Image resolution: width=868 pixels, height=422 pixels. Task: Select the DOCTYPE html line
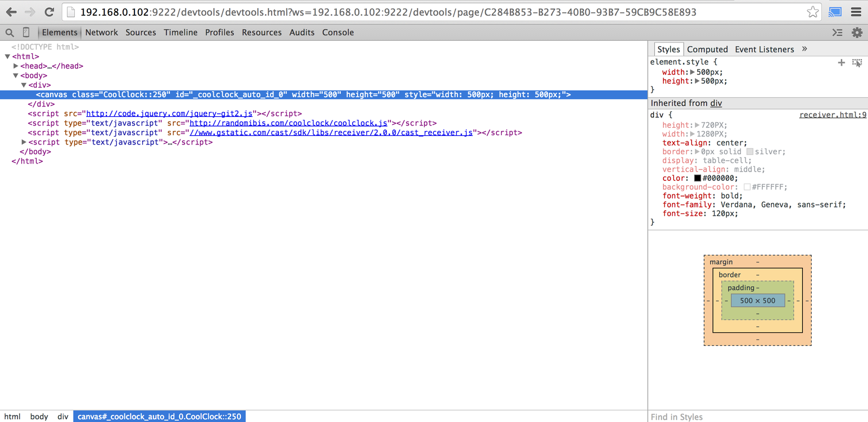[x=45, y=47]
